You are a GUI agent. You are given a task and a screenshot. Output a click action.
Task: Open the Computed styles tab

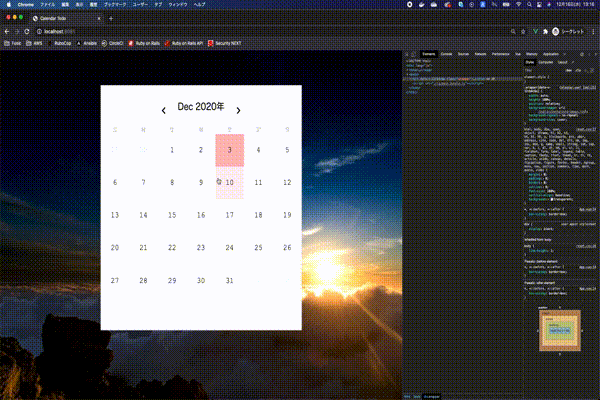(x=546, y=62)
